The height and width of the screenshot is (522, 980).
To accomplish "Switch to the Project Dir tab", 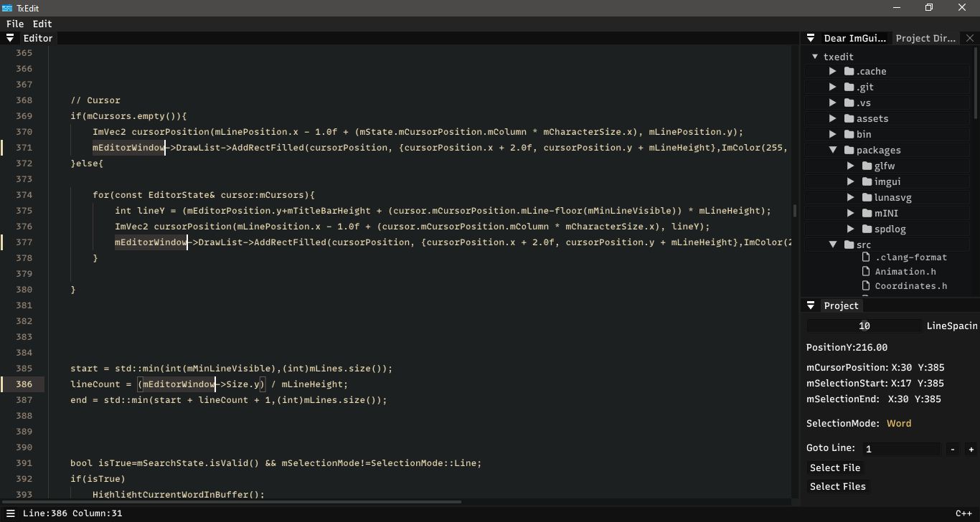I will [x=925, y=38].
